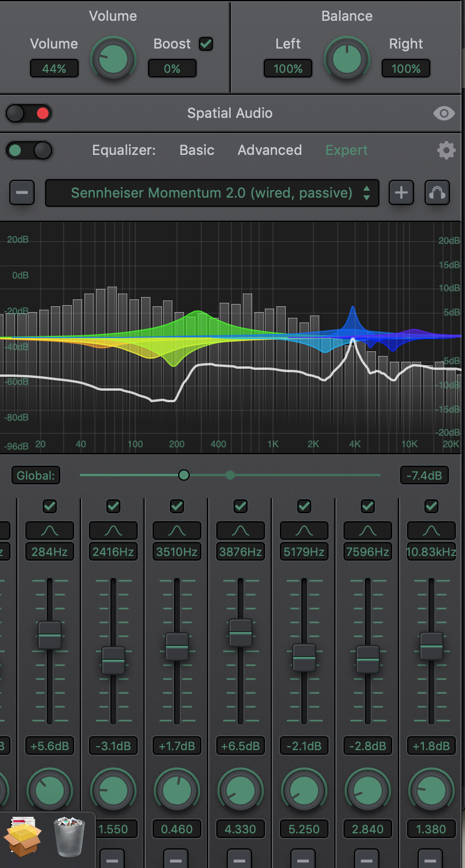Remove the current preset with the minus icon

pos(22,192)
